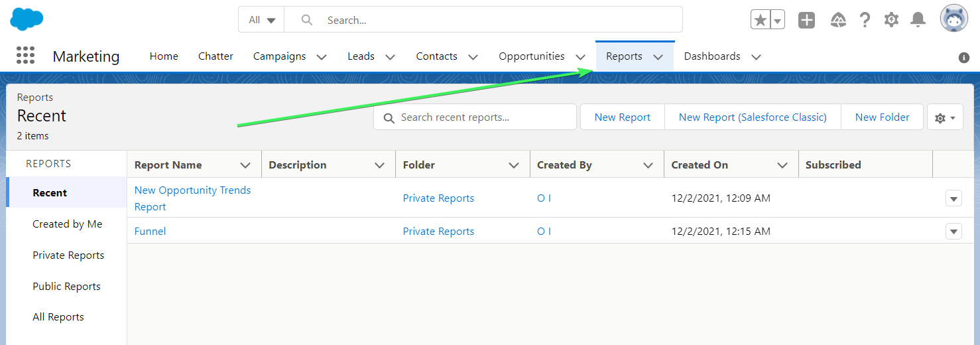980x345 pixels.
Task: Click the Favorites star icon
Action: pos(761,20)
